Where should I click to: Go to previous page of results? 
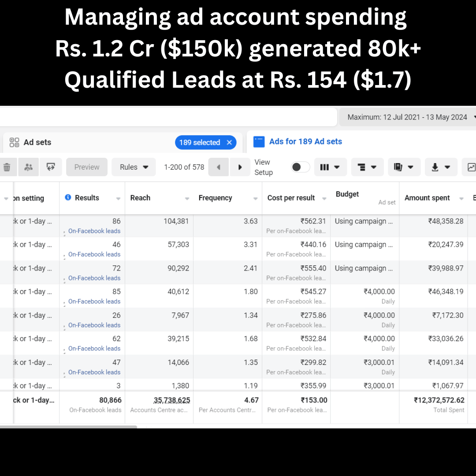pyautogui.click(x=219, y=167)
